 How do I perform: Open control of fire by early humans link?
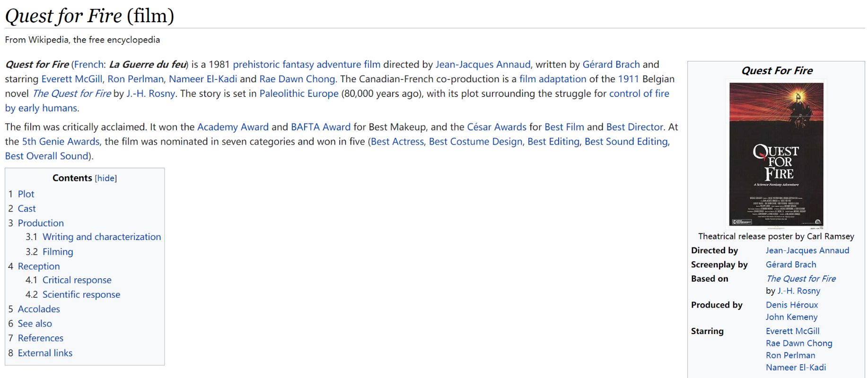pos(639,94)
